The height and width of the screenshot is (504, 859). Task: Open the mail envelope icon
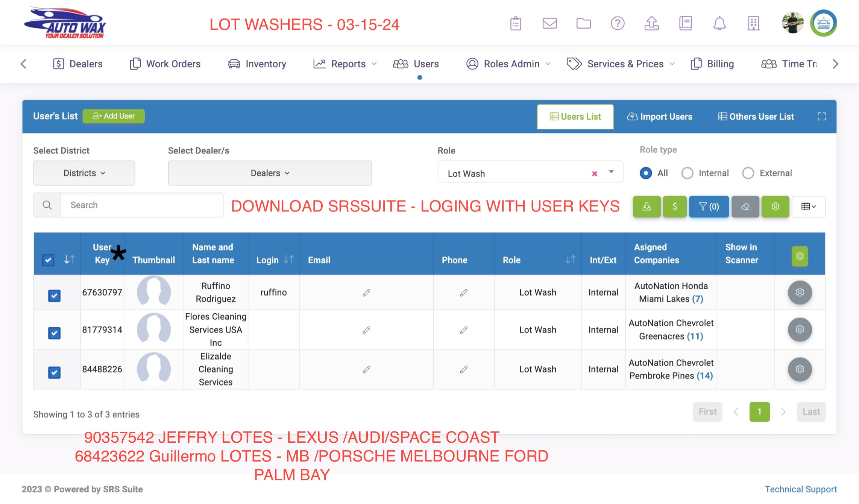(549, 23)
